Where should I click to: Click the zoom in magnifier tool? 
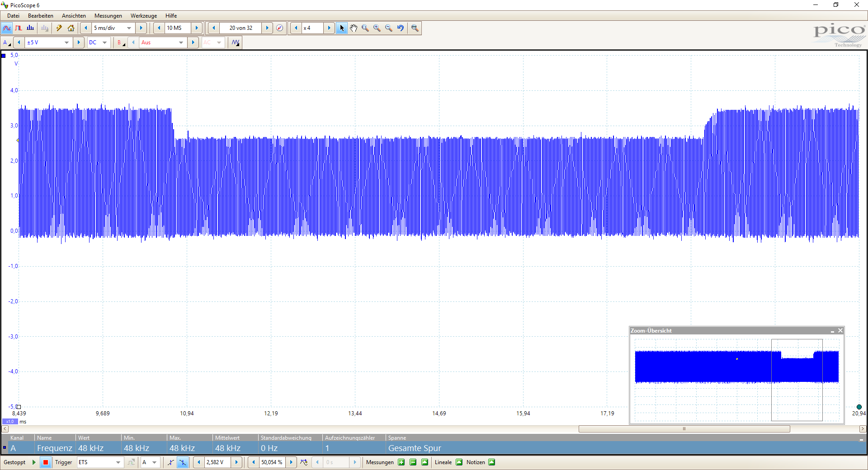point(377,28)
